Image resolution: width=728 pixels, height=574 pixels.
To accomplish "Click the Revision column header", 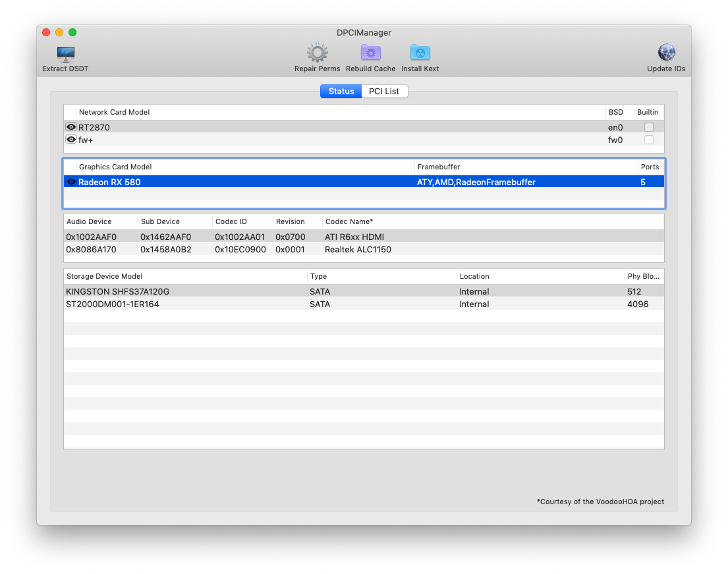I will click(297, 221).
